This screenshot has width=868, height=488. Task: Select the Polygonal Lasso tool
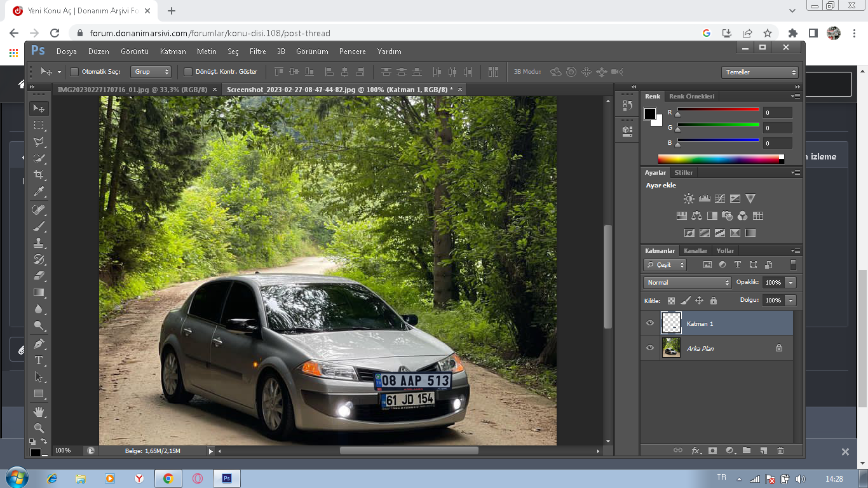(x=39, y=142)
